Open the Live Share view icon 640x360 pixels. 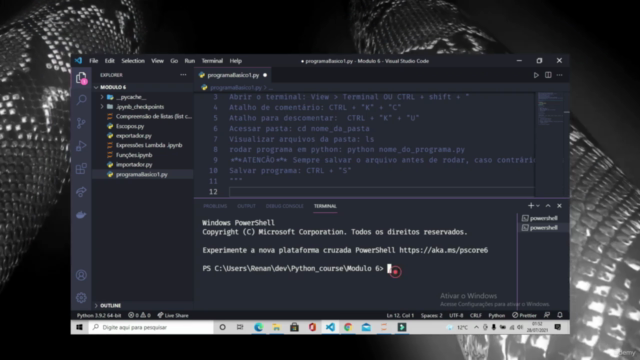point(81,191)
